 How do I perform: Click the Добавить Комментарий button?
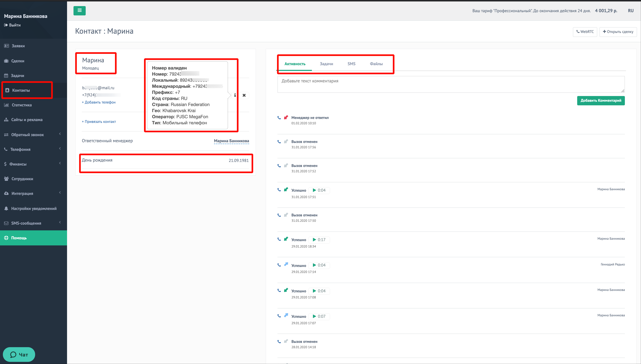(x=601, y=100)
